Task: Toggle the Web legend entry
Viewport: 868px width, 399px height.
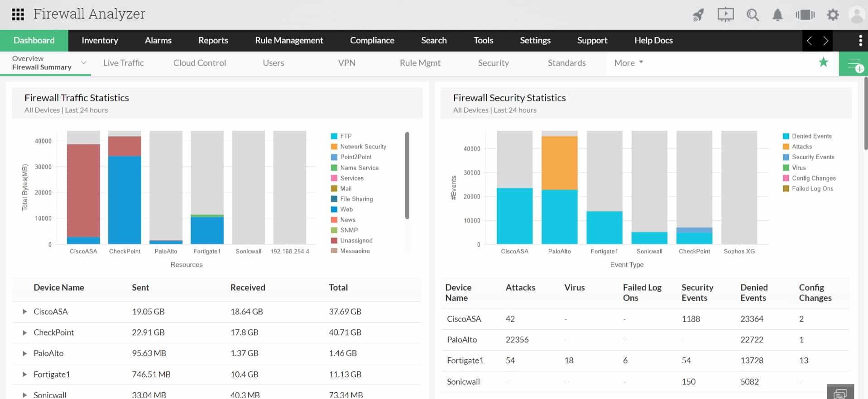Action: coord(342,209)
